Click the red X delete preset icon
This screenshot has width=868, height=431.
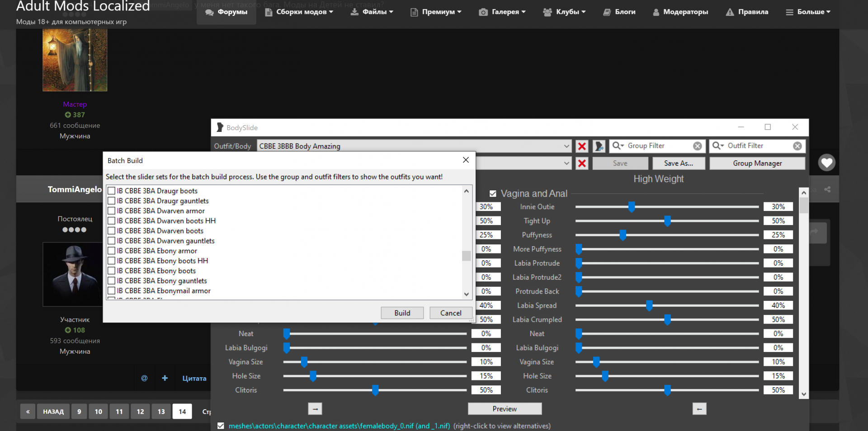(582, 164)
